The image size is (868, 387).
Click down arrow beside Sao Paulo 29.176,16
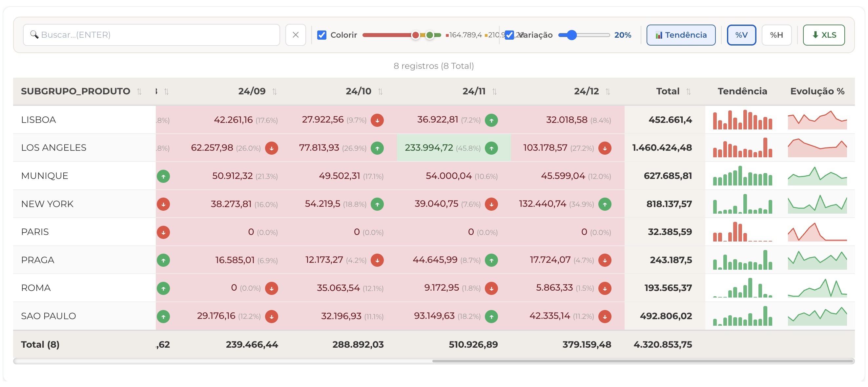coord(271,316)
